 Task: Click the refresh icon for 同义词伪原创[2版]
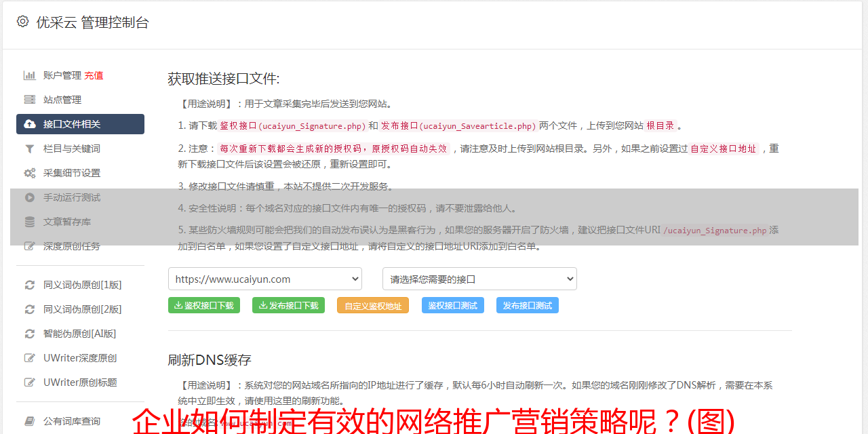point(30,309)
